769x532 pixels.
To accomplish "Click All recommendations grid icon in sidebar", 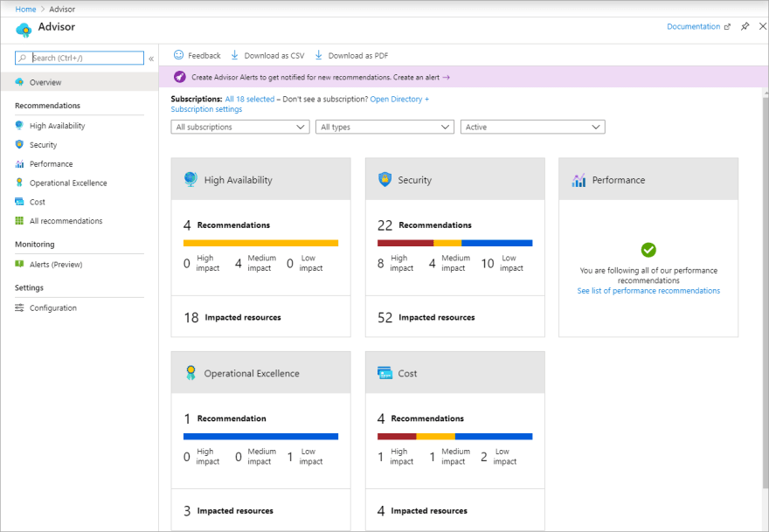I will [x=19, y=221].
